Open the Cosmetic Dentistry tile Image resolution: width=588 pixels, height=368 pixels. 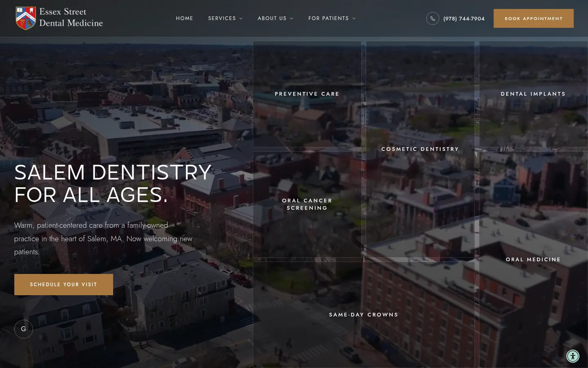point(420,149)
